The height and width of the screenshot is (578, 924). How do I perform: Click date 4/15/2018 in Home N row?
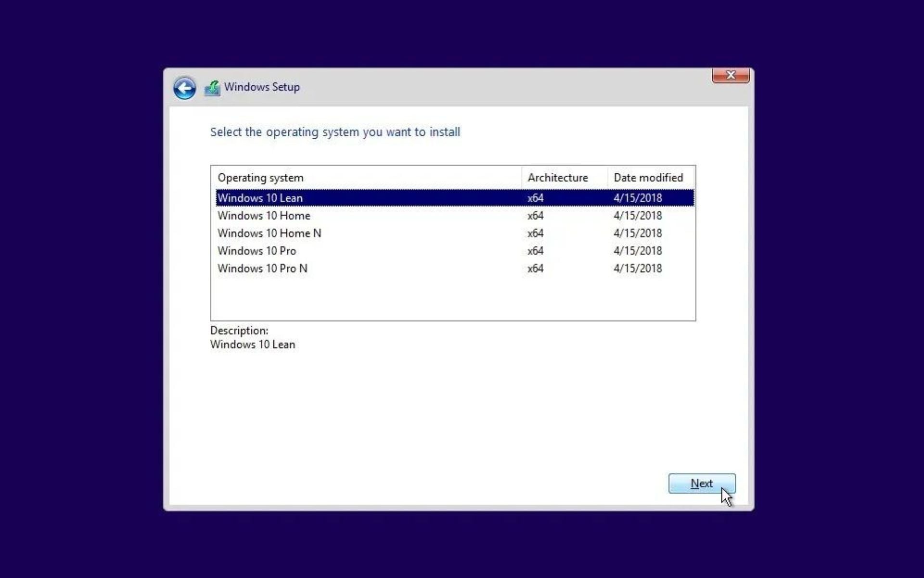coord(637,233)
